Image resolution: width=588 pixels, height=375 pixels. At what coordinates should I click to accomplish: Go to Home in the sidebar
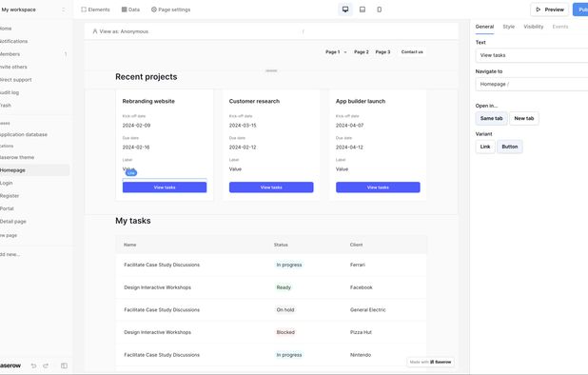pyautogui.click(x=6, y=29)
